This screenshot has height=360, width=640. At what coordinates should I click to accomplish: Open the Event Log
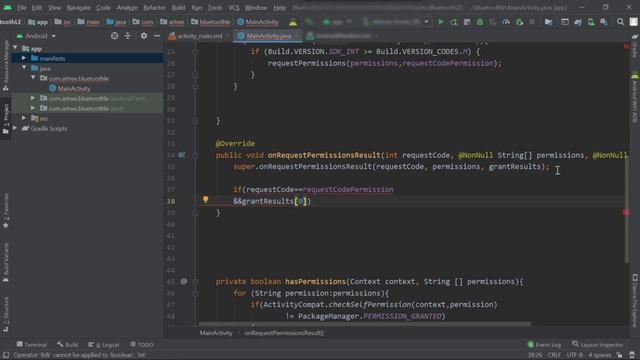pos(544,345)
